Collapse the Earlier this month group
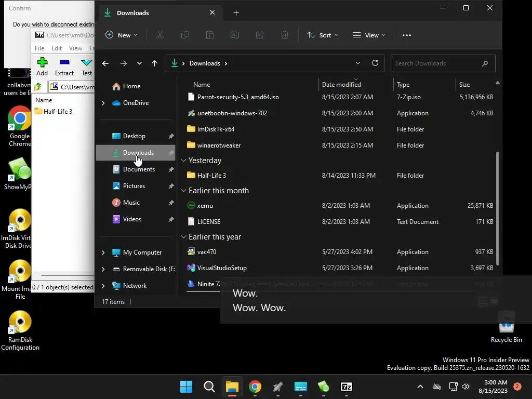This screenshot has height=399, width=532. coord(183,191)
